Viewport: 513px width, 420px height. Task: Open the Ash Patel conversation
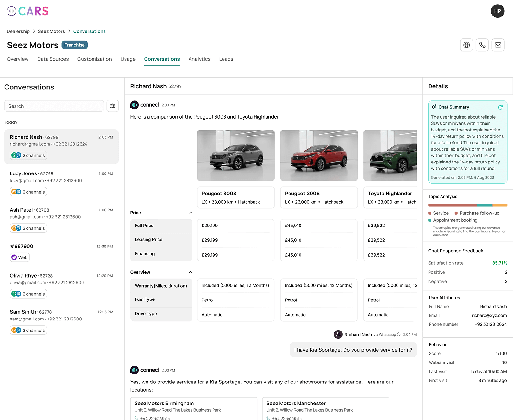[x=61, y=219]
